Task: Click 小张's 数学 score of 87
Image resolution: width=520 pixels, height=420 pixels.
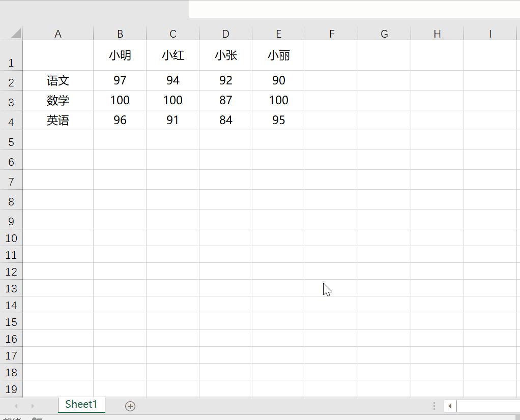Action: [x=225, y=100]
